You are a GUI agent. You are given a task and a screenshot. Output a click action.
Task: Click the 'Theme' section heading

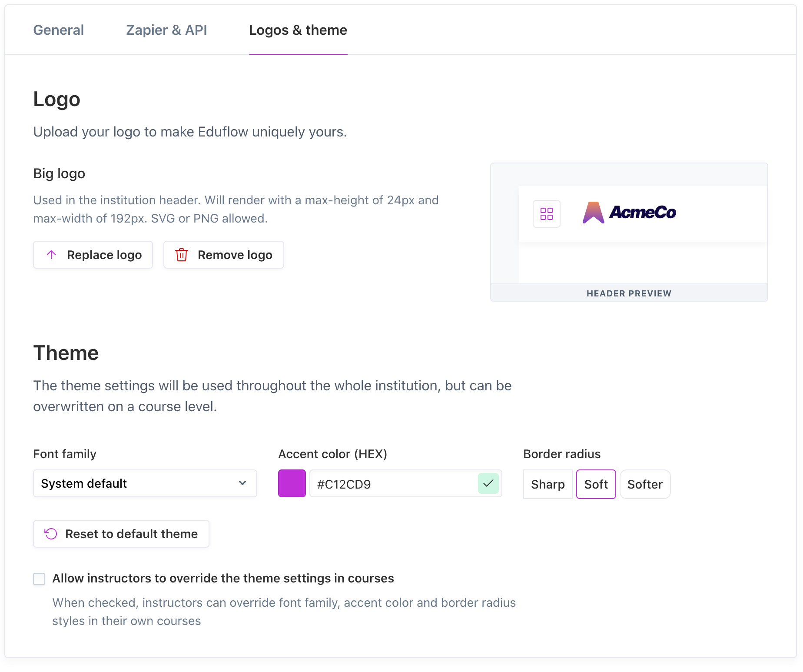66,353
